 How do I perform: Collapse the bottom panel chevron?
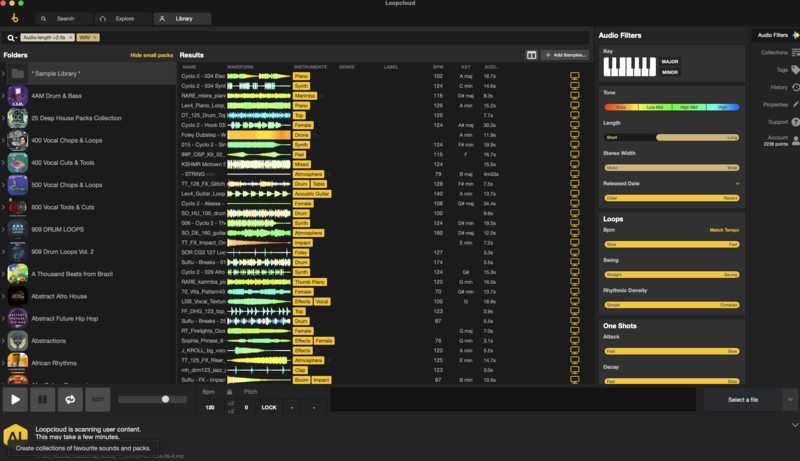[795, 425]
